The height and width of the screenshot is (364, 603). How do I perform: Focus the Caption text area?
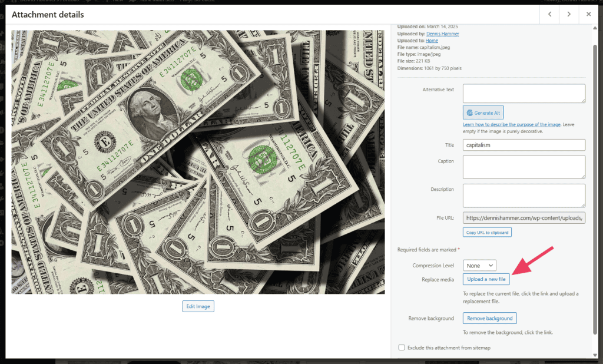(x=524, y=167)
